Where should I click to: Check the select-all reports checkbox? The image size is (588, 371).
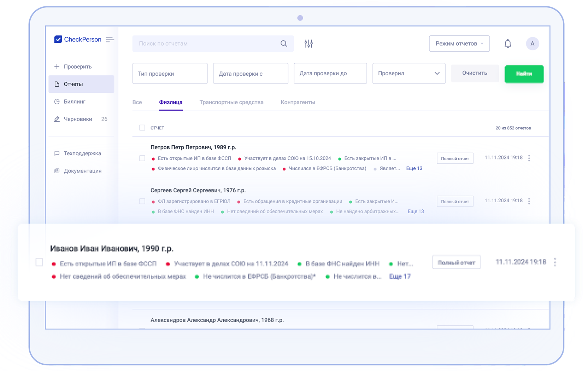[142, 128]
